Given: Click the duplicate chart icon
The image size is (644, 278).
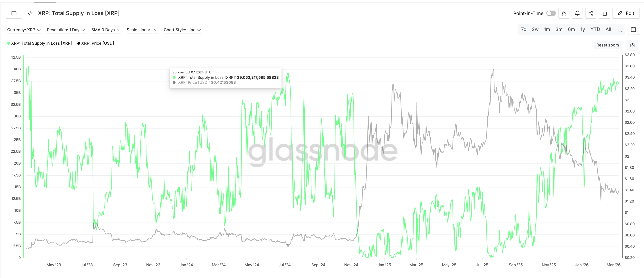Looking at the screenshot, I should tap(604, 13).
